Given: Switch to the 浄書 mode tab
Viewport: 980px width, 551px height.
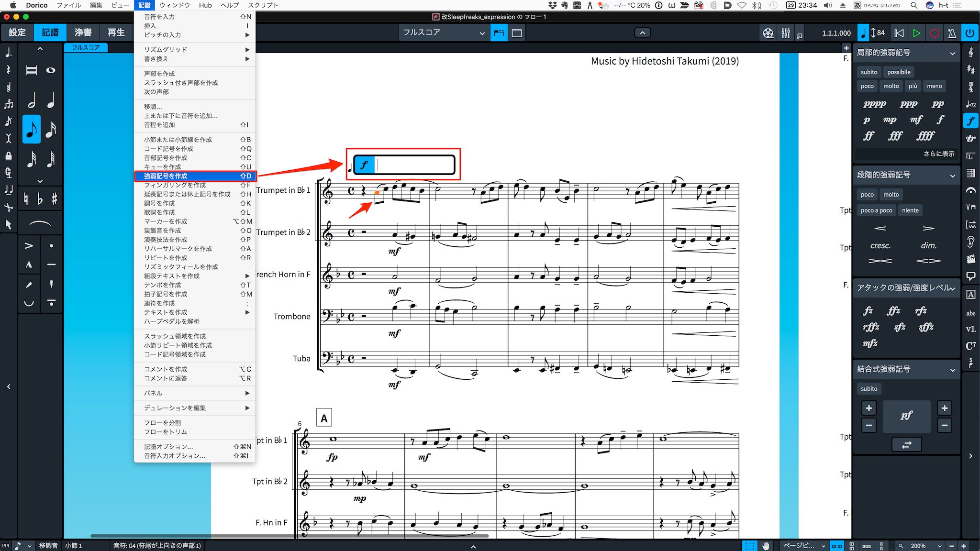Looking at the screenshot, I should point(83,33).
